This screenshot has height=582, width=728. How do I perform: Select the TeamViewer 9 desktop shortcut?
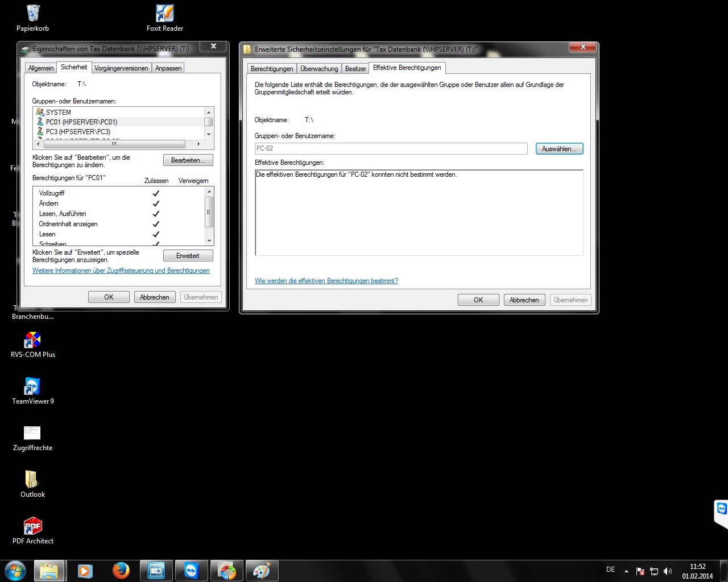coord(33,391)
